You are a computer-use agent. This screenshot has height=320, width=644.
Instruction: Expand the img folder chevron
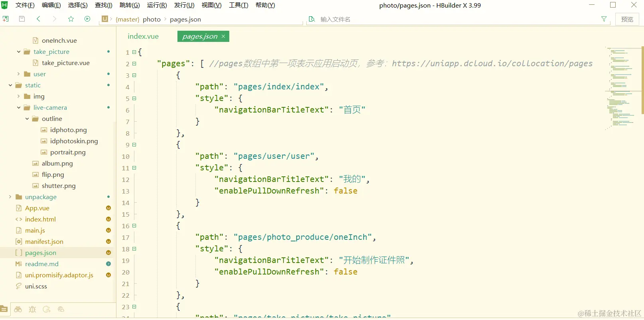click(x=19, y=97)
